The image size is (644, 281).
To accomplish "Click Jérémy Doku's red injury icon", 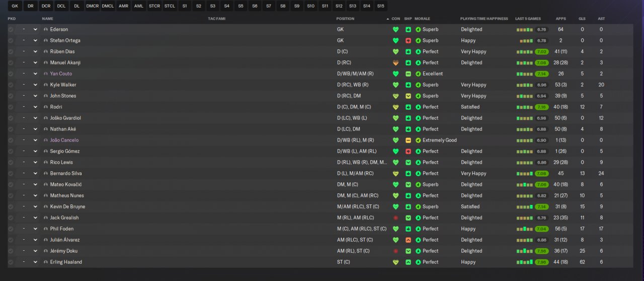I will click(395, 251).
